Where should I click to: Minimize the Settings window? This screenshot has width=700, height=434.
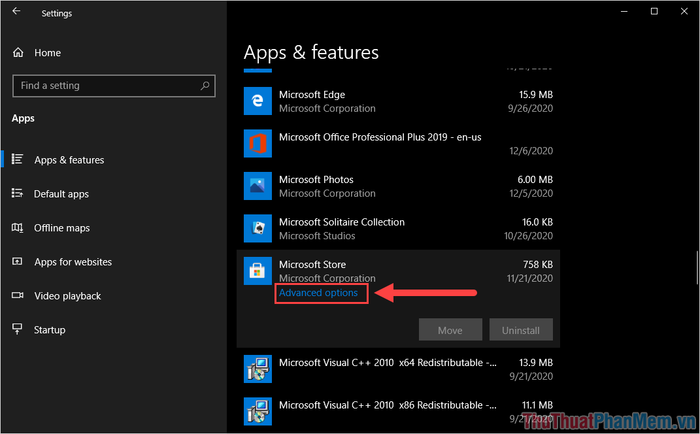pyautogui.click(x=624, y=11)
